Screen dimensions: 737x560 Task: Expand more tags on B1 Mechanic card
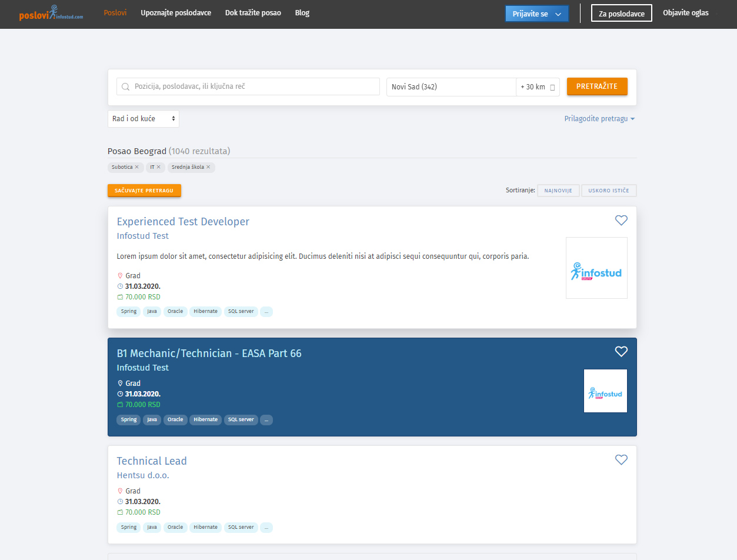(x=266, y=419)
